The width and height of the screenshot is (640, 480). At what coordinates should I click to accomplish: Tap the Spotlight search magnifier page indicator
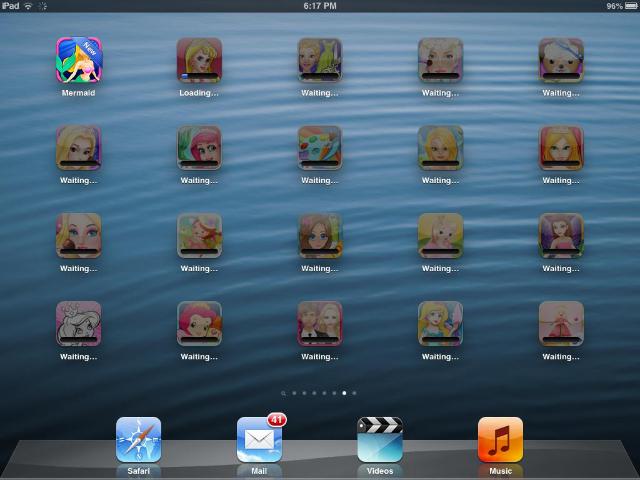pyautogui.click(x=284, y=393)
